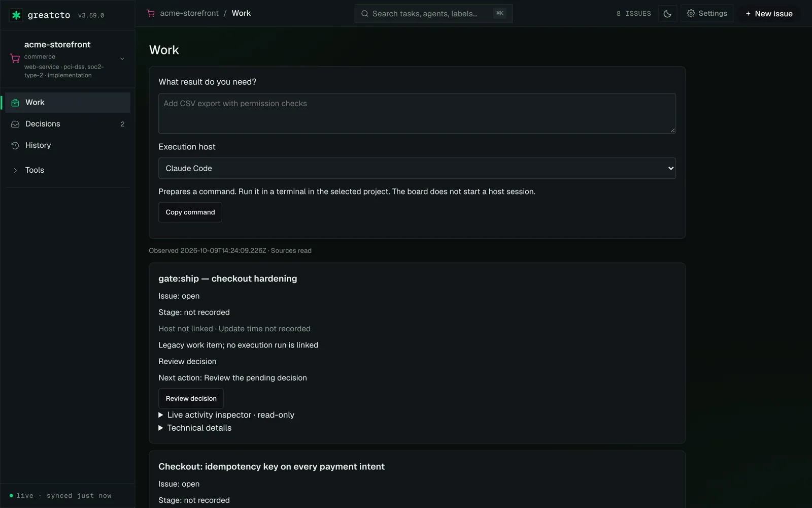Screen dimensions: 812x508
Task: Expand Live activity inspector read-only
Action: click(x=226, y=415)
